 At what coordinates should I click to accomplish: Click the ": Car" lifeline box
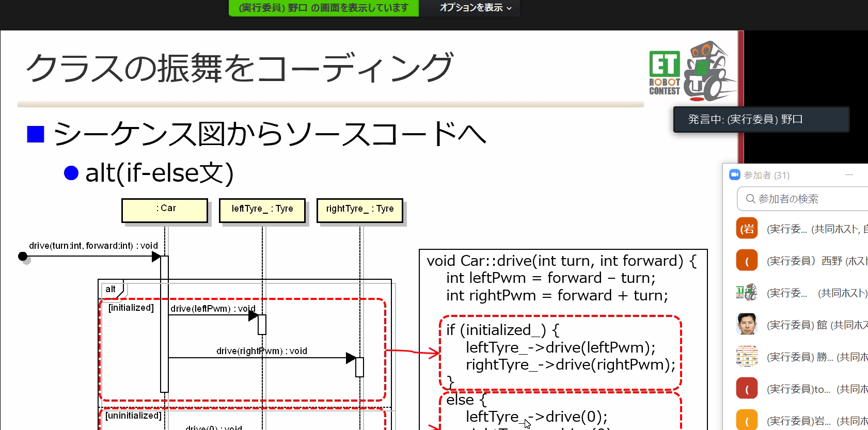pyautogui.click(x=165, y=210)
